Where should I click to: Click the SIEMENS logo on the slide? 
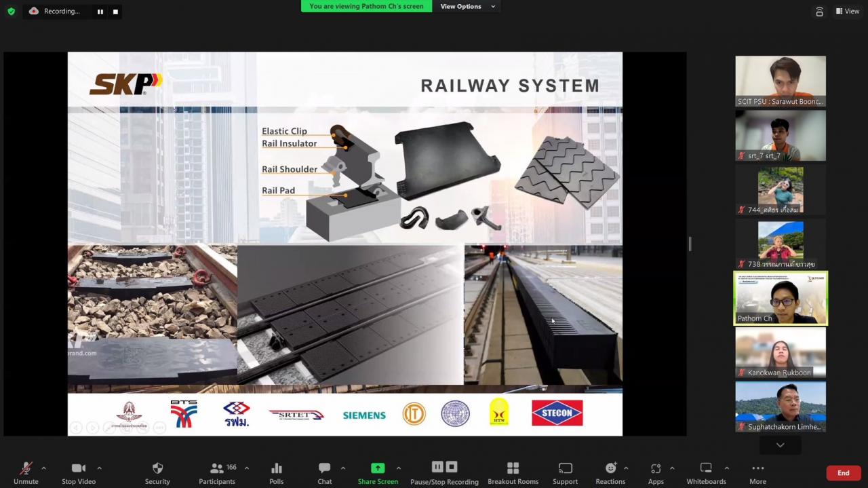[x=364, y=415]
